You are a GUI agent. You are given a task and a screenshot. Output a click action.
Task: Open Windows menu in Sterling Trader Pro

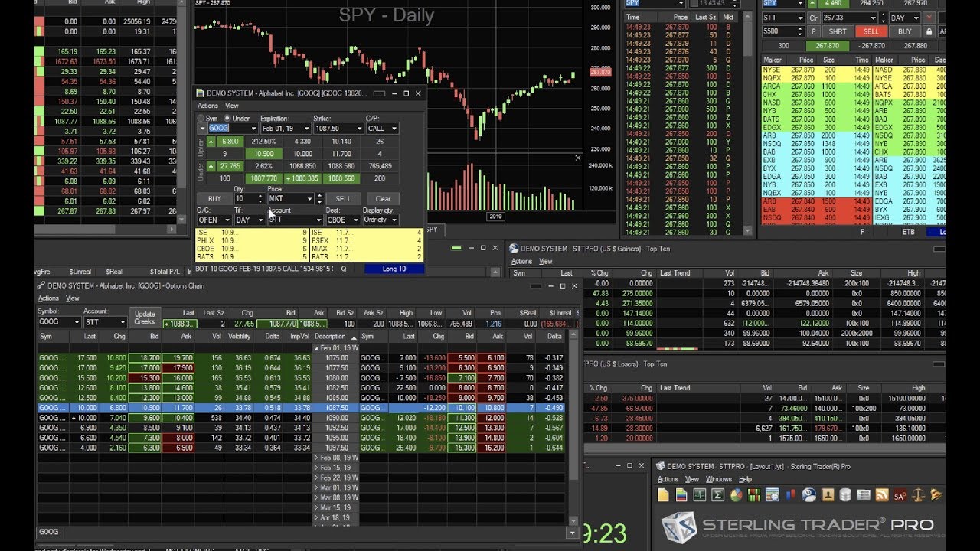point(719,479)
